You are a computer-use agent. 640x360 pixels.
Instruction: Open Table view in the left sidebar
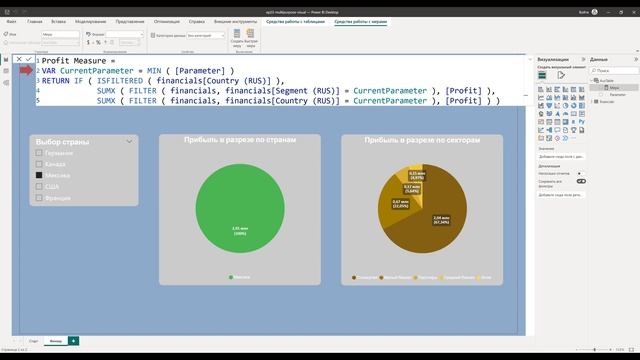click(x=6, y=71)
